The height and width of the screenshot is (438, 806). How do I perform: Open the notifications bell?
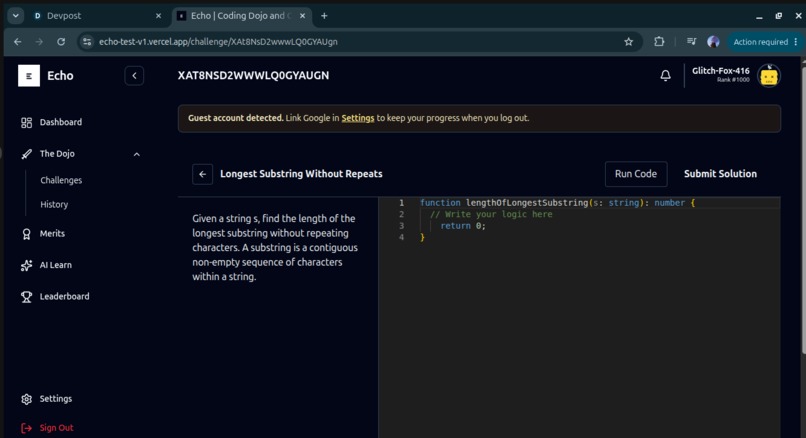tap(665, 76)
